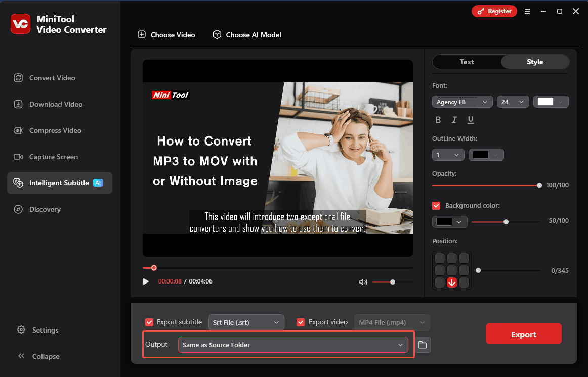The height and width of the screenshot is (377, 588).
Task: Open Capture Screen from sidebar
Action: [53, 157]
